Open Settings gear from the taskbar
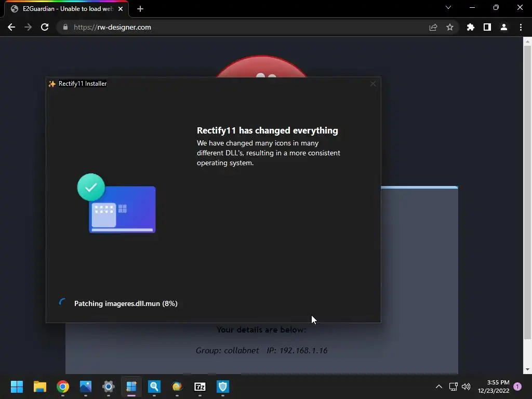Image resolution: width=532 pixels, height=399 pixels. tap(109, 387)
